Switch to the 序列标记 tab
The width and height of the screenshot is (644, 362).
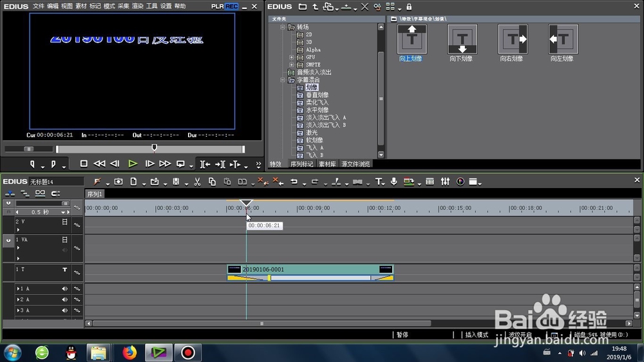[x=302, y=164]
